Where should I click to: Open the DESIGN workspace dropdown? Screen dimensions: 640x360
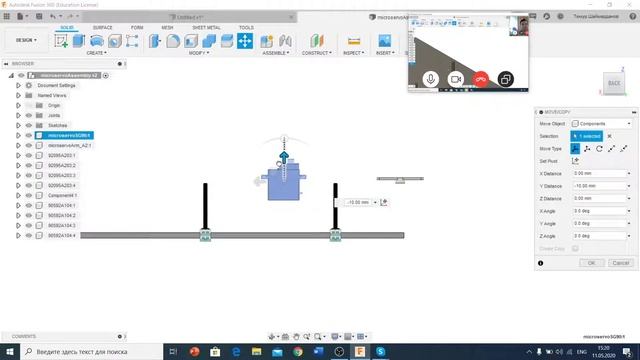[x=26, y=40]
